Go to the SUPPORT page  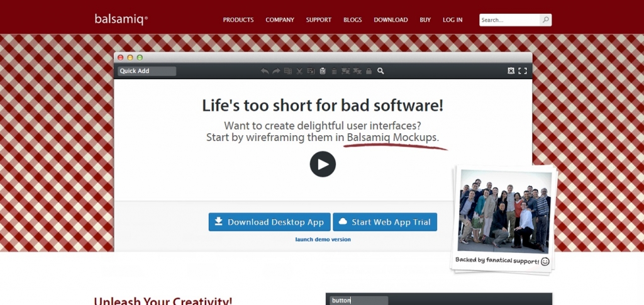pos(319,20)
